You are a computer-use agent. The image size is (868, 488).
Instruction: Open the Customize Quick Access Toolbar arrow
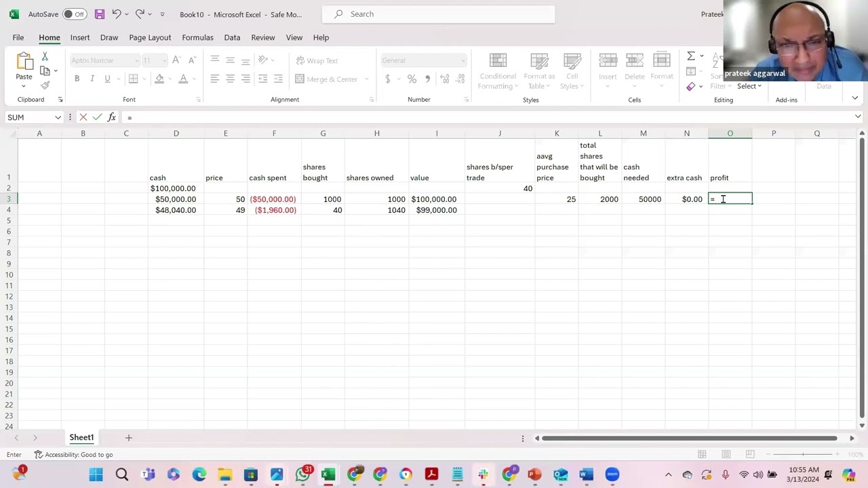click(162, 14)
